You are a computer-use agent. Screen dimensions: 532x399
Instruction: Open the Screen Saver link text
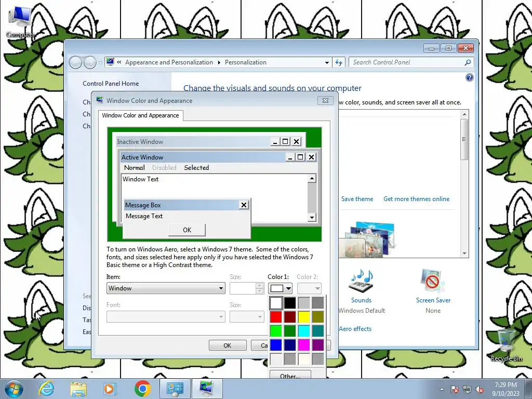pyautogui.click(x=433, y=300)
